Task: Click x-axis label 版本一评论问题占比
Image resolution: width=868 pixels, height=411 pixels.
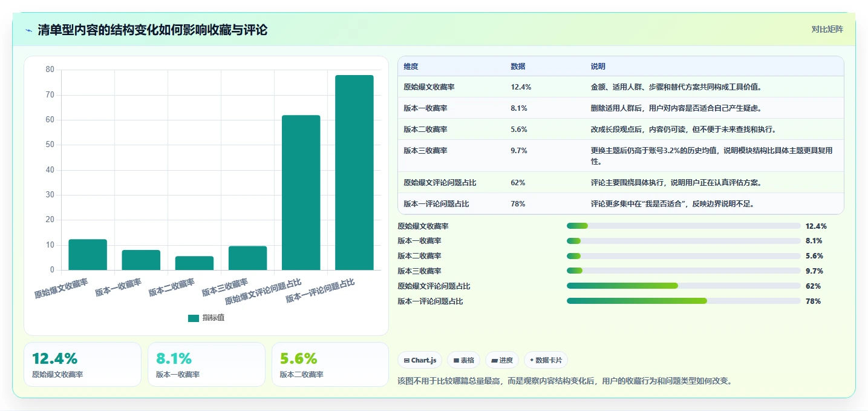Action: click(x=319, y=291)
